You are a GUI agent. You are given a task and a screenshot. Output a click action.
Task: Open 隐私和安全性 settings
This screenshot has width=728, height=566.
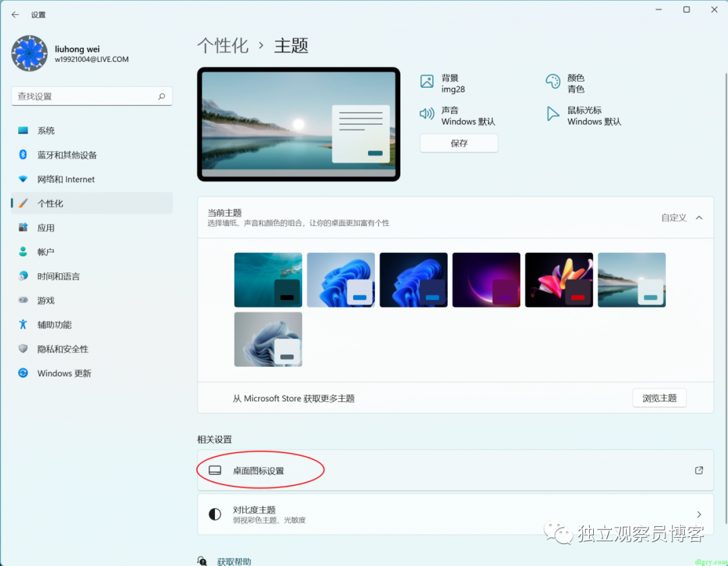tap(92, 349)
